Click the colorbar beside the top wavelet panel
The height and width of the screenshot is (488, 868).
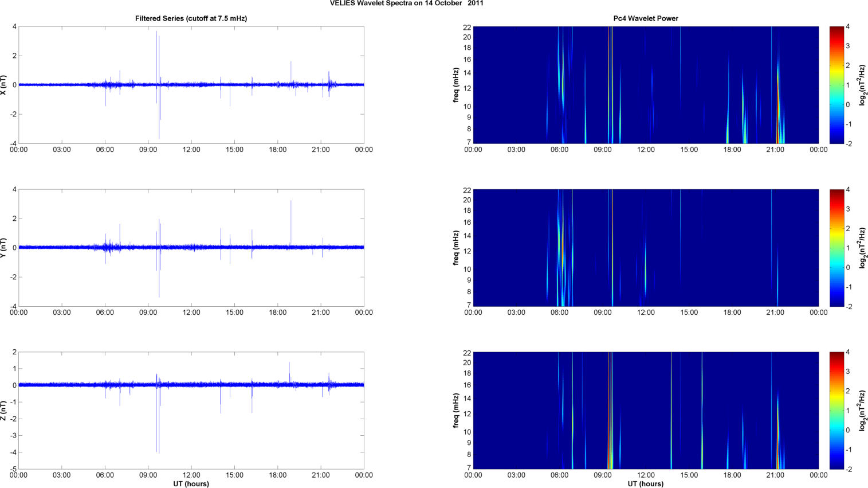836,85
